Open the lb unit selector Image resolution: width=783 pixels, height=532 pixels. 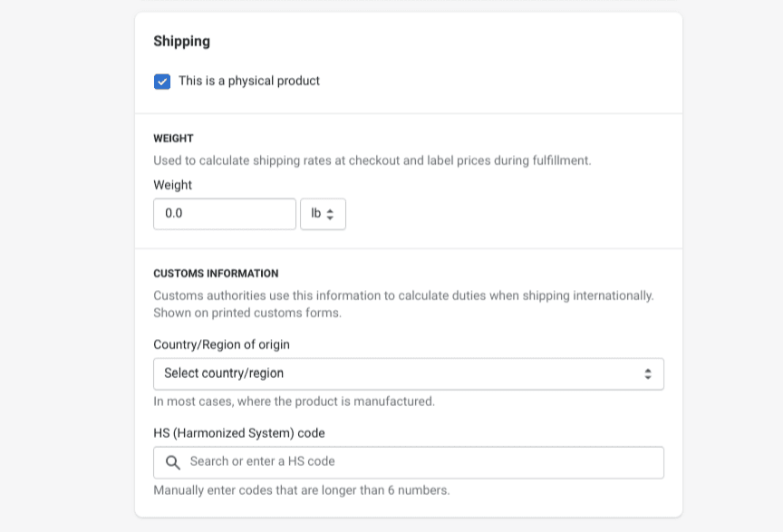pyautogui.click(x=324, y=214)
